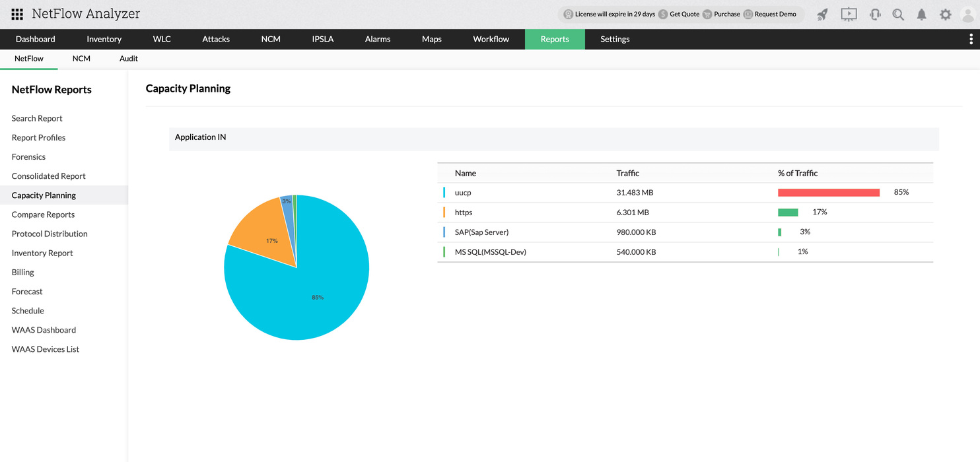980x462 pixels.
Task: Open the WLC menu
Action: click(x=162, y=39)
